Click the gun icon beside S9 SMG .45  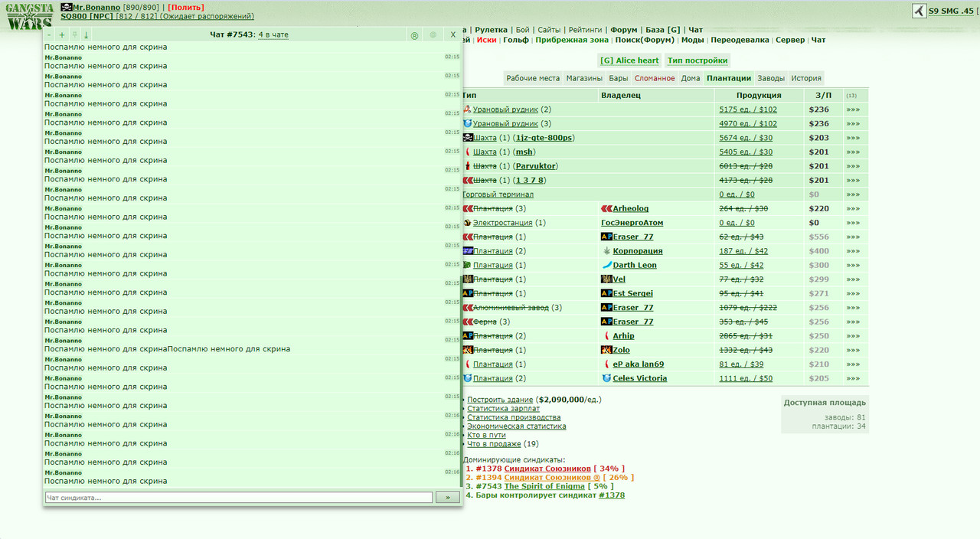(920, 11)
